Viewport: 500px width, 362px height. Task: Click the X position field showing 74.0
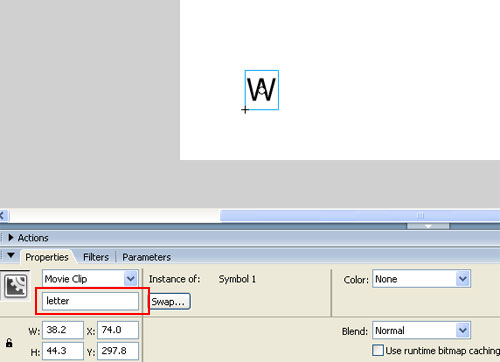pos(118,330)
